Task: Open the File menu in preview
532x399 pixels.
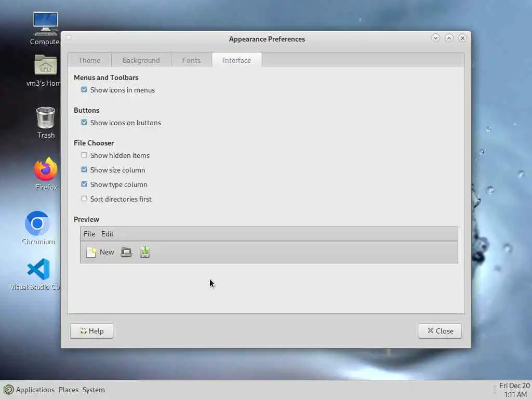Action: (89, 234)
